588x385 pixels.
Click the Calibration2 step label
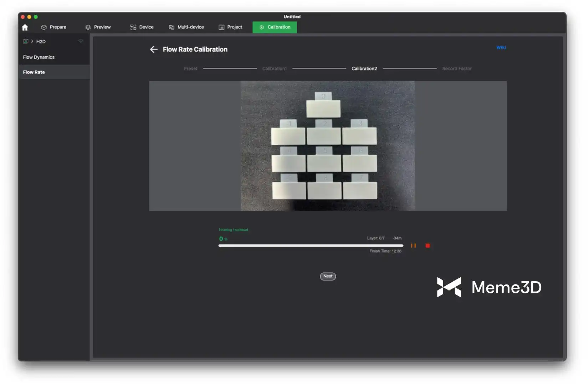point(364,68)
